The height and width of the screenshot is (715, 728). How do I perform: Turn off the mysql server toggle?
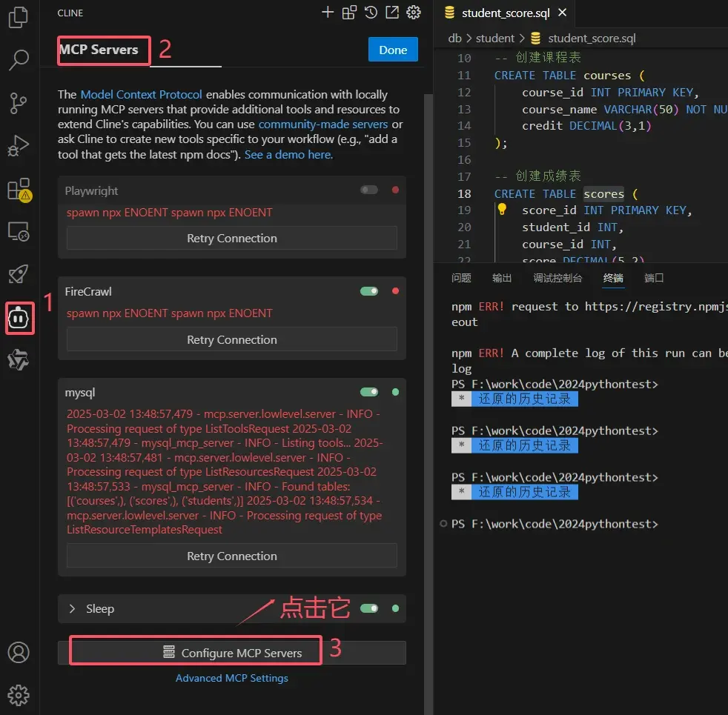click(368, 392)
